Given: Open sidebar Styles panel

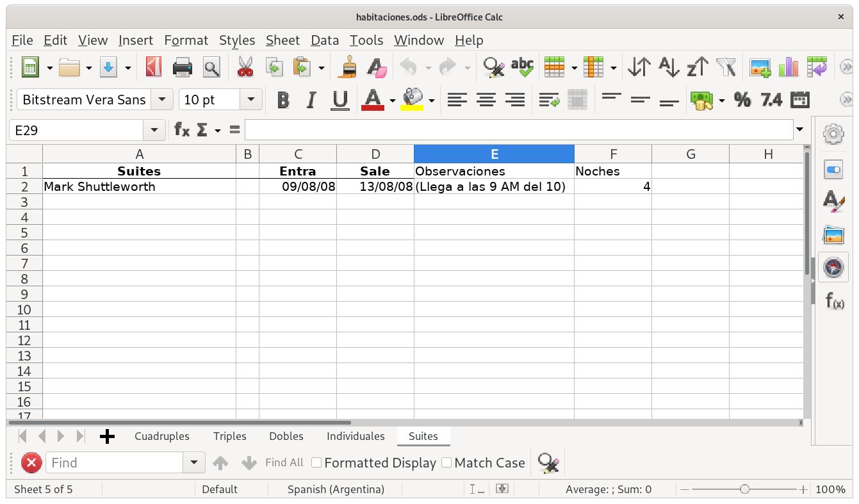Looking at the screenshot, I should pos(833,202).
